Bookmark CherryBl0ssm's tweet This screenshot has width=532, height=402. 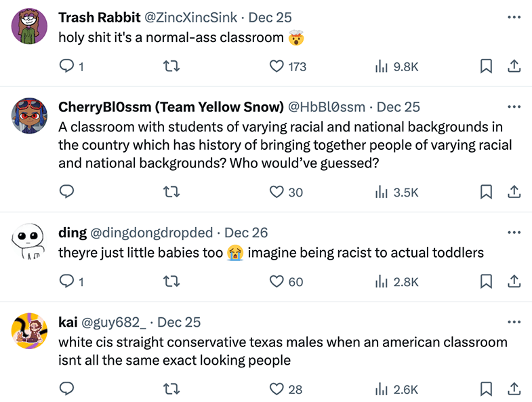point(486,192)
